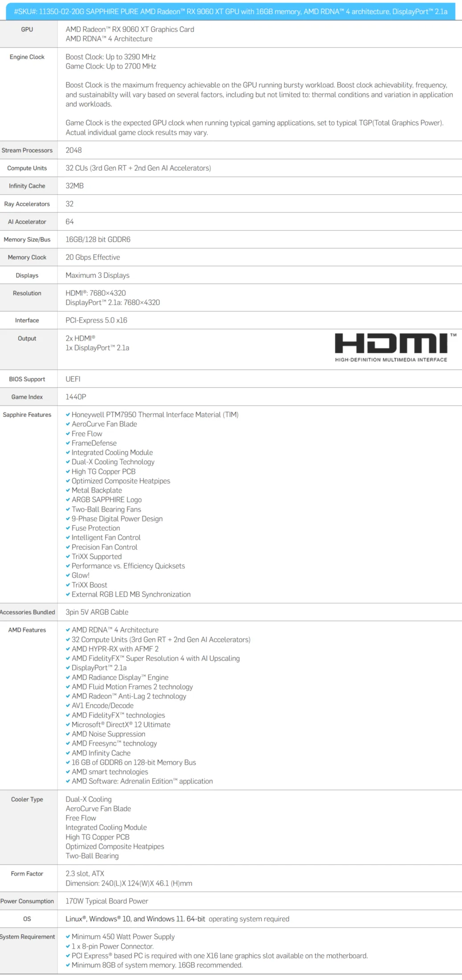Viewport: 462px width, 980px height.
Task: Select the "AI Accelerator" row label
Action: 27,222
